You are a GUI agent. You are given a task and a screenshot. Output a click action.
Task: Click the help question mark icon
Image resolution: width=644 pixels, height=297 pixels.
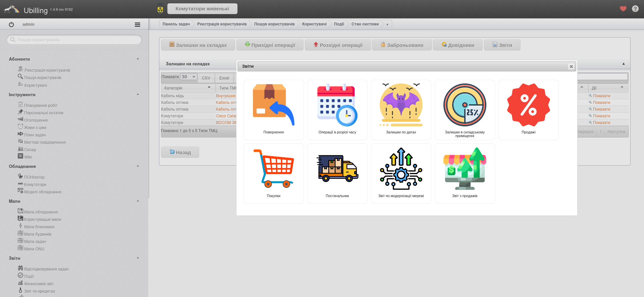click(x=635, y=9)
